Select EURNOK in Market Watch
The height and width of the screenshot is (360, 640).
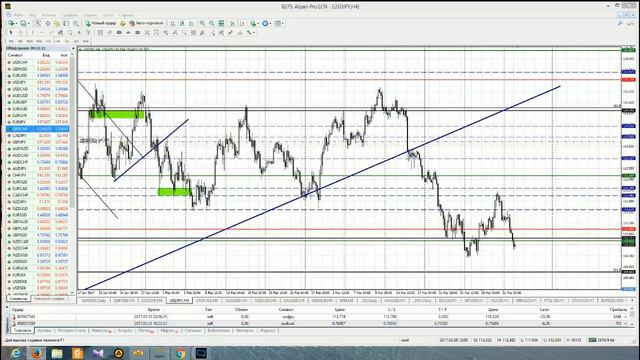[38, 268]
